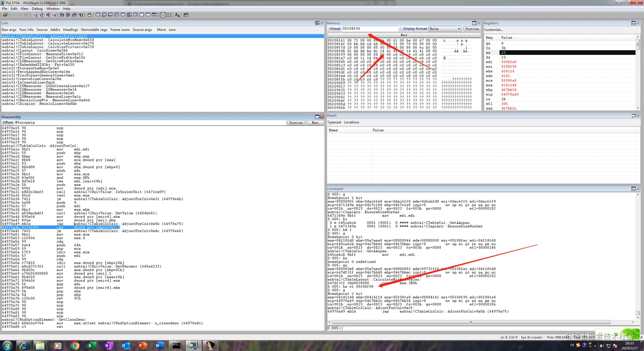Open Excel from the taskbar
The image size is (644, 351).
pyautogui.click(x=92, y=345)
